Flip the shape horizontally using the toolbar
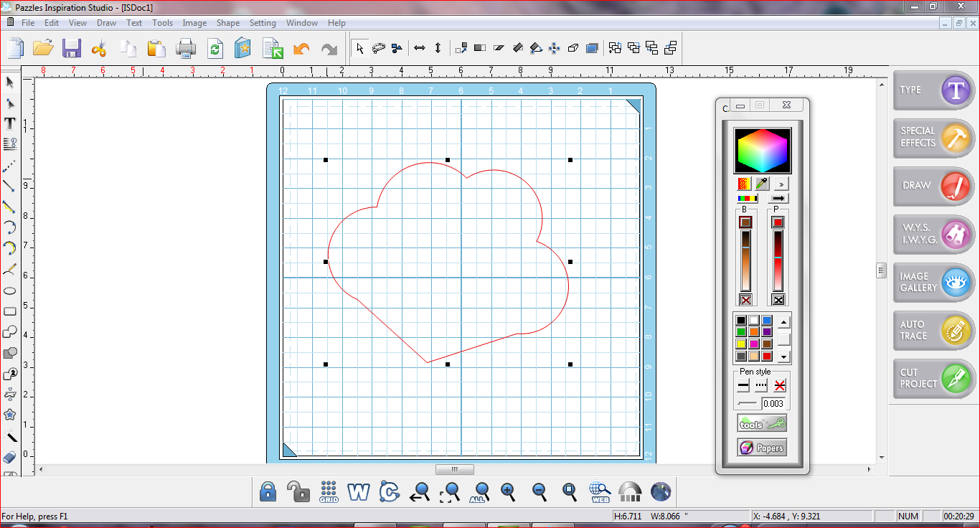Image resolution: width=980 pixels, height=528 pixels. click(x=420, y=48)
